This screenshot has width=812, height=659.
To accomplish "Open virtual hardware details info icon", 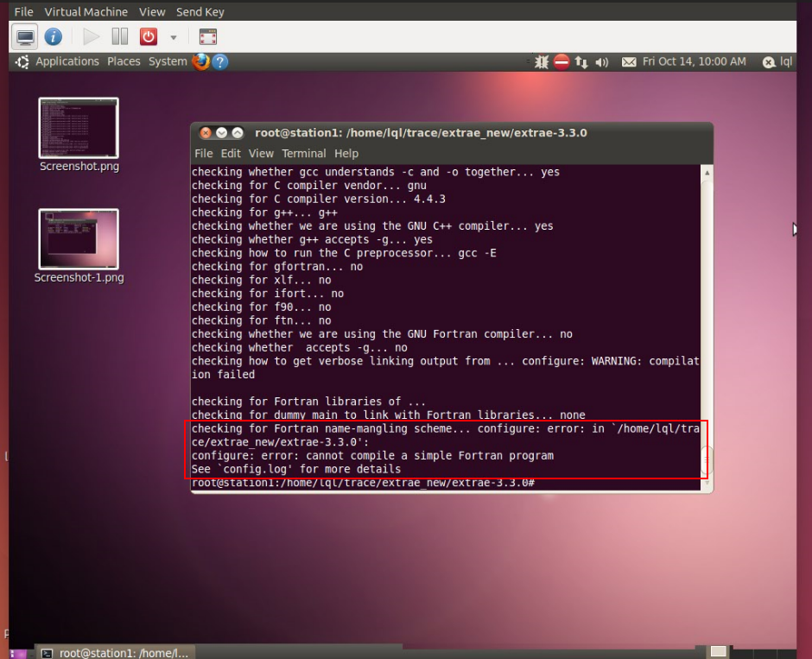I will pyautogui.click(x=53, y=37).
